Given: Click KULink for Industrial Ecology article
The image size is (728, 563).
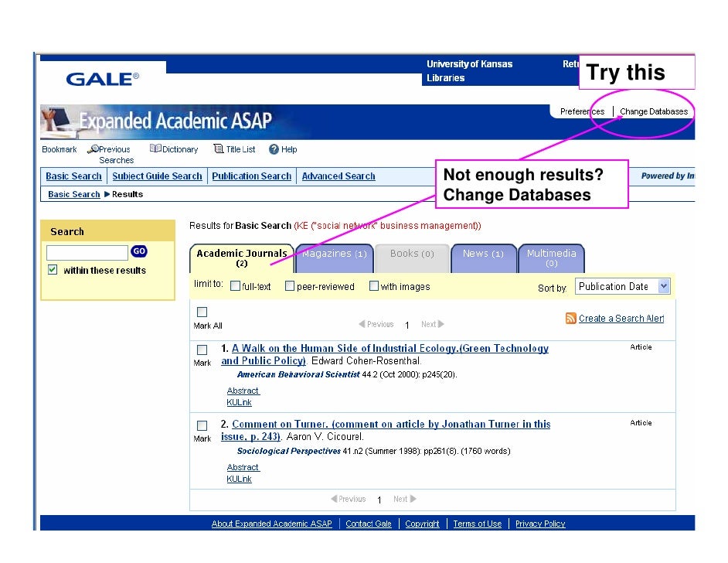Looking at the screenshot, I should [x=239, y=402].
